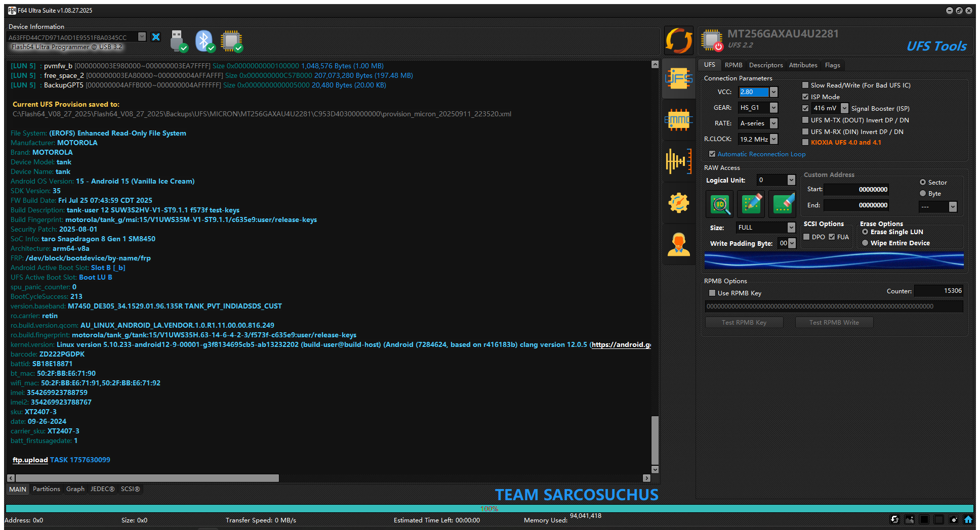Enable KIOXIA UFS 4.0 and 4.1 checkbox
The image size is (980, 530).
point(805,143)
